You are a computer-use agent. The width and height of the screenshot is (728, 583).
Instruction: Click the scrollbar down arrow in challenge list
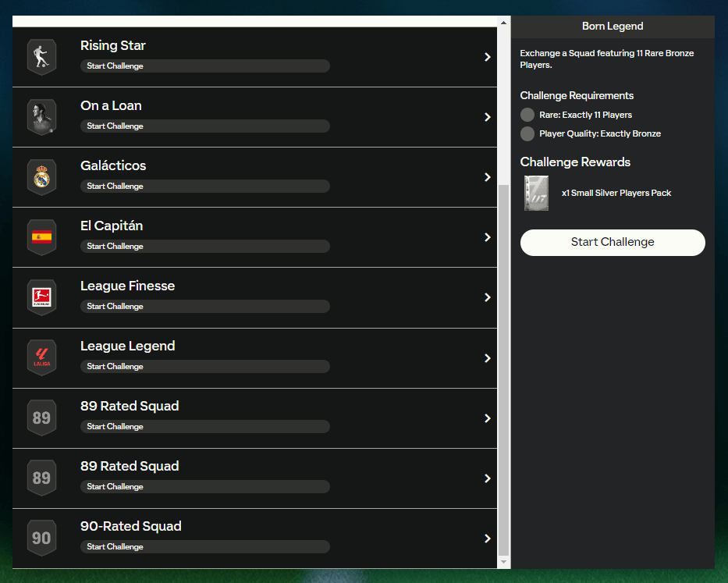click(503, 562)
